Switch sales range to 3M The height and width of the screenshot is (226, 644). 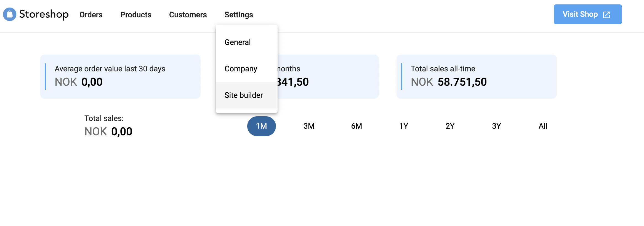point(309,126)
